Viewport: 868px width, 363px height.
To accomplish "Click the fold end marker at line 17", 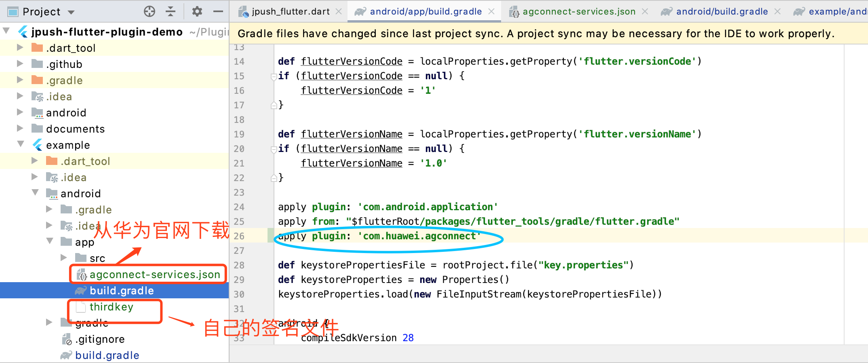I will [x=274, y=105].
